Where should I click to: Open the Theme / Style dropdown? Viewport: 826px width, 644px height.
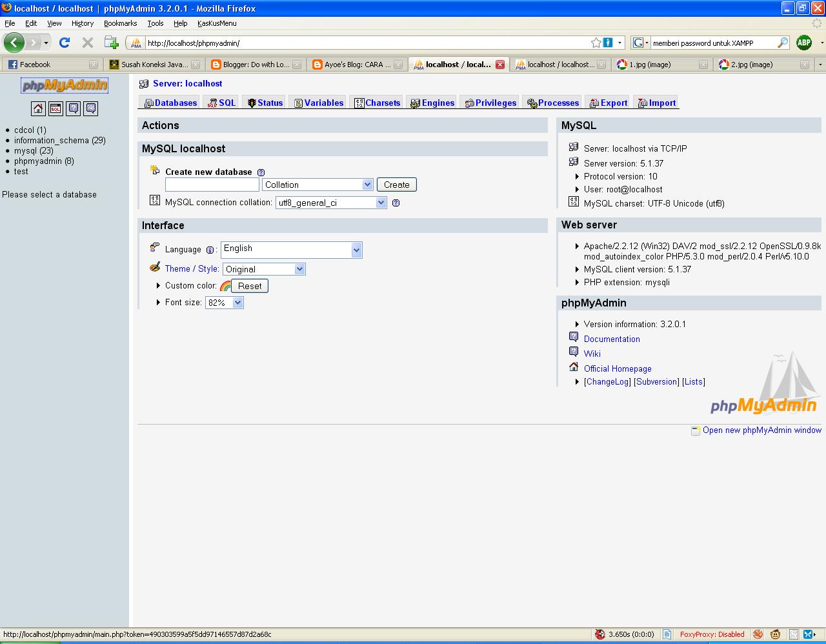click(x=264, y=269)
